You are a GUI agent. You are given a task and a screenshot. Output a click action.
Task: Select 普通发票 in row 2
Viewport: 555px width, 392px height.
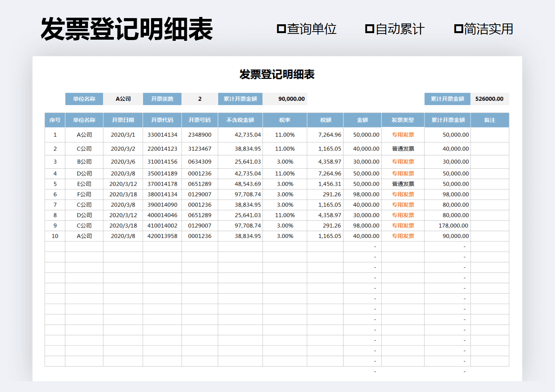tap(402, 149)
